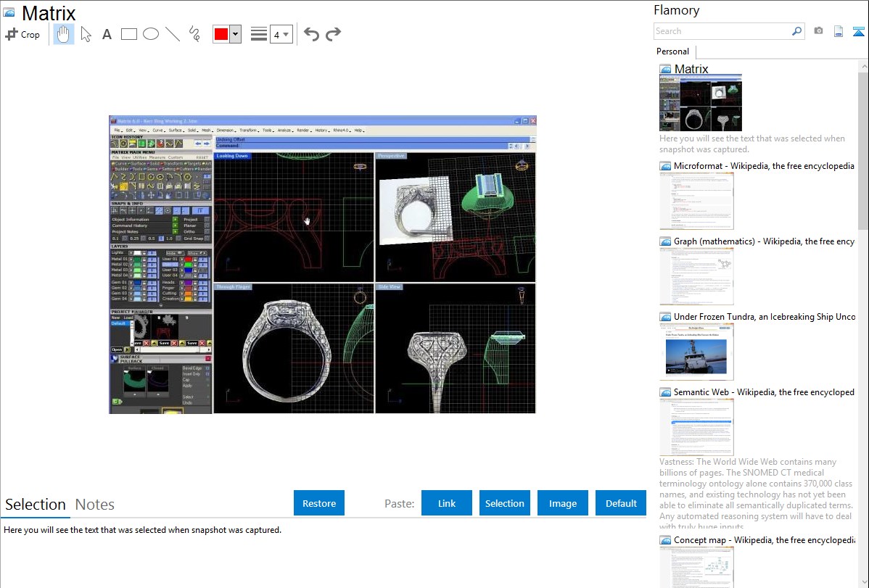Paste as Selection button
The image size is (869, 588).
(504, 503)
